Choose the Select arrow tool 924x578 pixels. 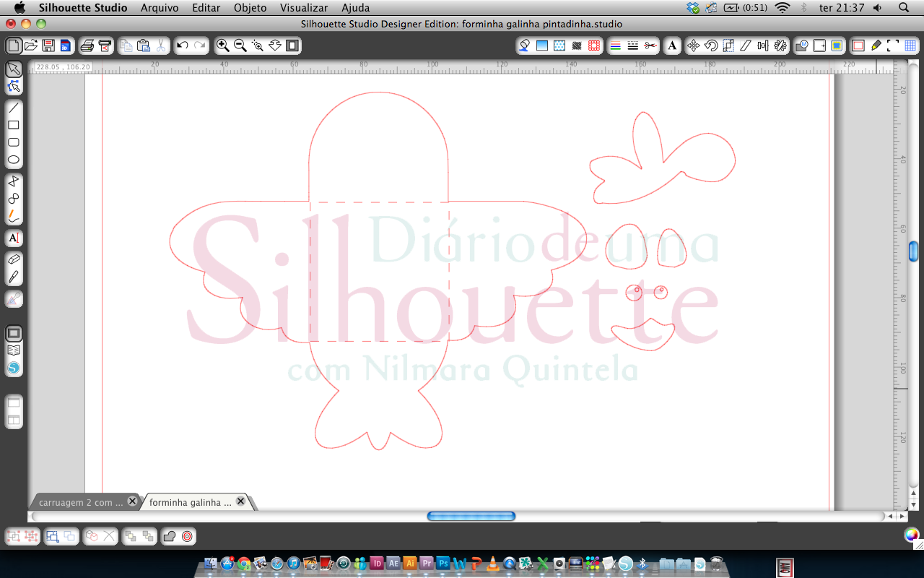[14, 69]
